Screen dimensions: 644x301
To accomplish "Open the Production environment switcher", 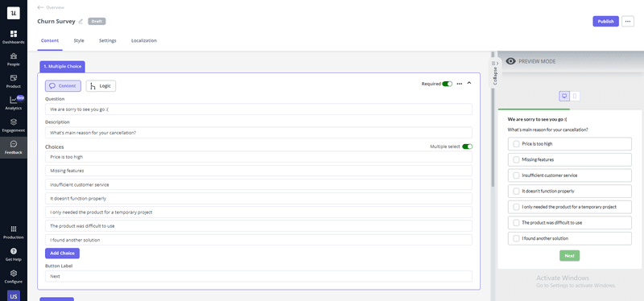I will [14, 232].
